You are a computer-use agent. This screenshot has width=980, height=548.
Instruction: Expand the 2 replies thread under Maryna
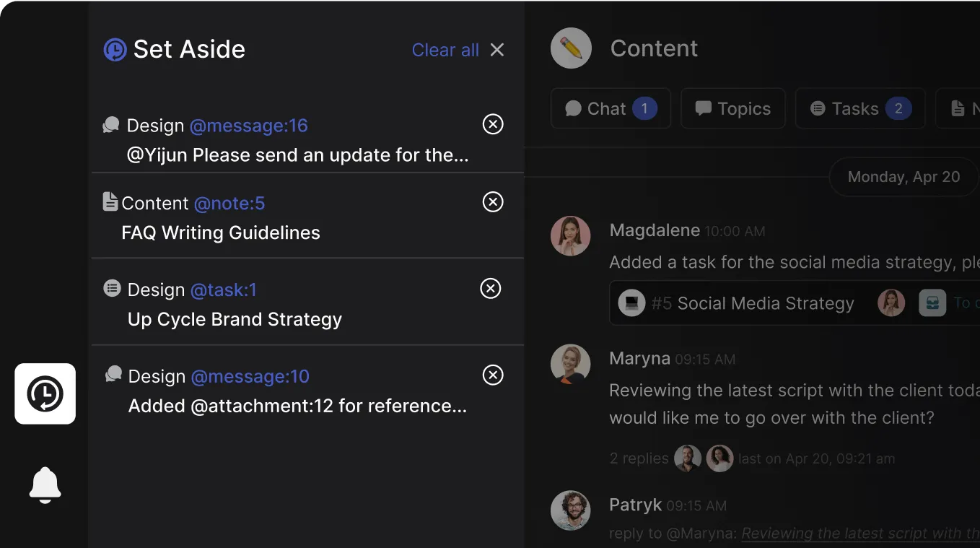(639, 458)
